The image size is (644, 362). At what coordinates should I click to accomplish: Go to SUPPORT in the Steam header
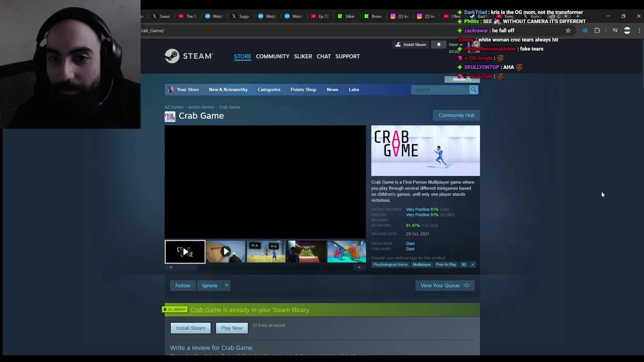(x=348, y=56)
